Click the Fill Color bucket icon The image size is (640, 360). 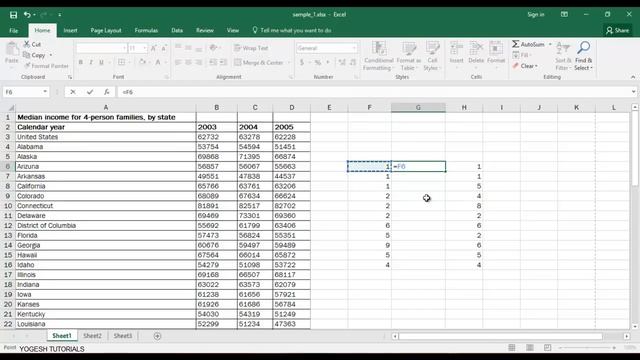[x=142, y=62]
